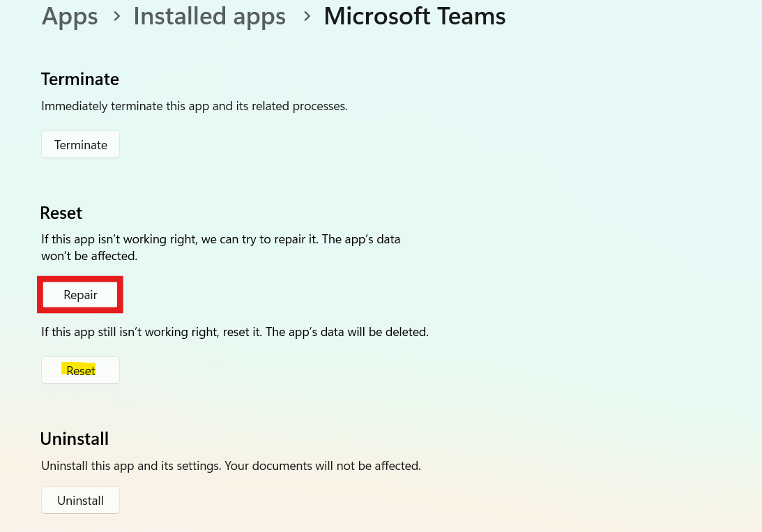Return to Apps settings overview
The height and width of the screenshot is (532, 762).
[70, 17]
